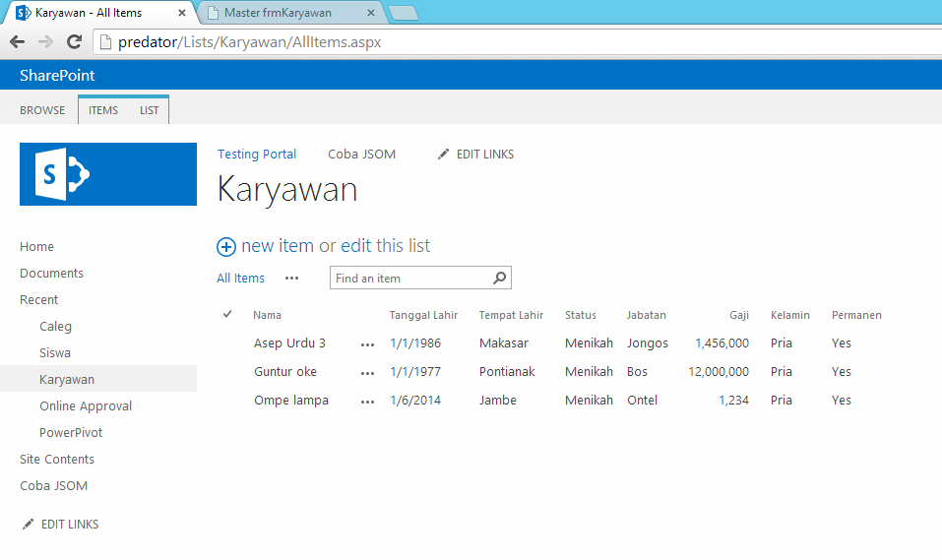Click the forward navigation arrow
Image resolution: width=942 pixels, height=560 pixels.
(45, 42)
